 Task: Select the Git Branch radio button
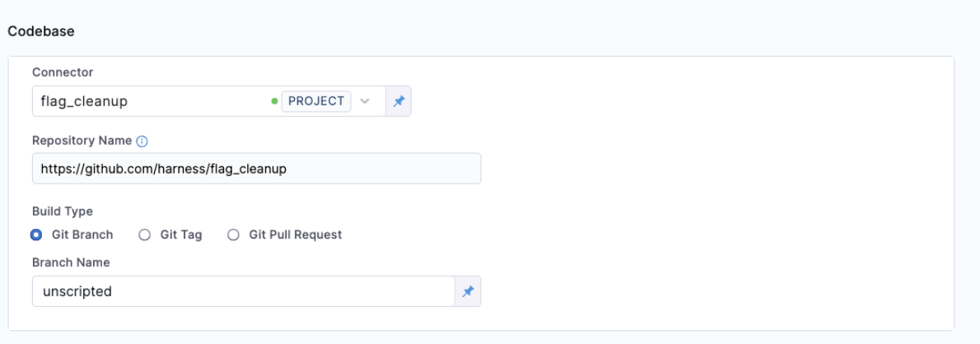pos(36,235)
